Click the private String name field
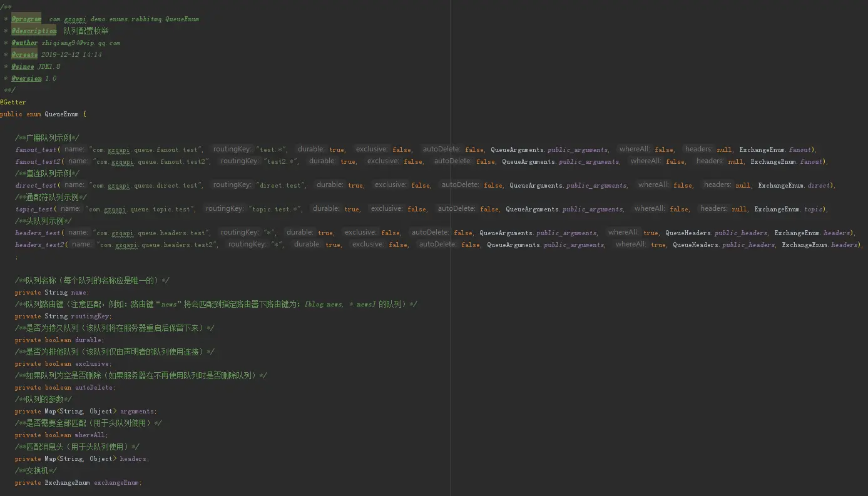868x496 pixels. pyautogui.click(x=52, y=292)
